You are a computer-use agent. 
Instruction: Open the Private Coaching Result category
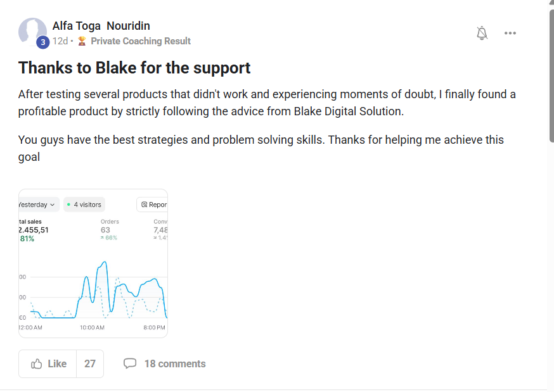click(x=140, y=41)
